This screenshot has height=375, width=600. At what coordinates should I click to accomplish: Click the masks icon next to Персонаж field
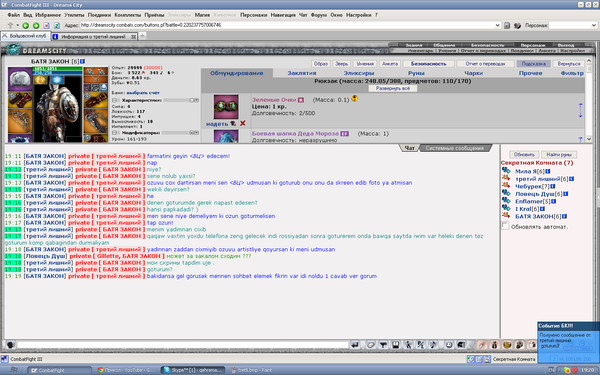[x=517, y=26]
